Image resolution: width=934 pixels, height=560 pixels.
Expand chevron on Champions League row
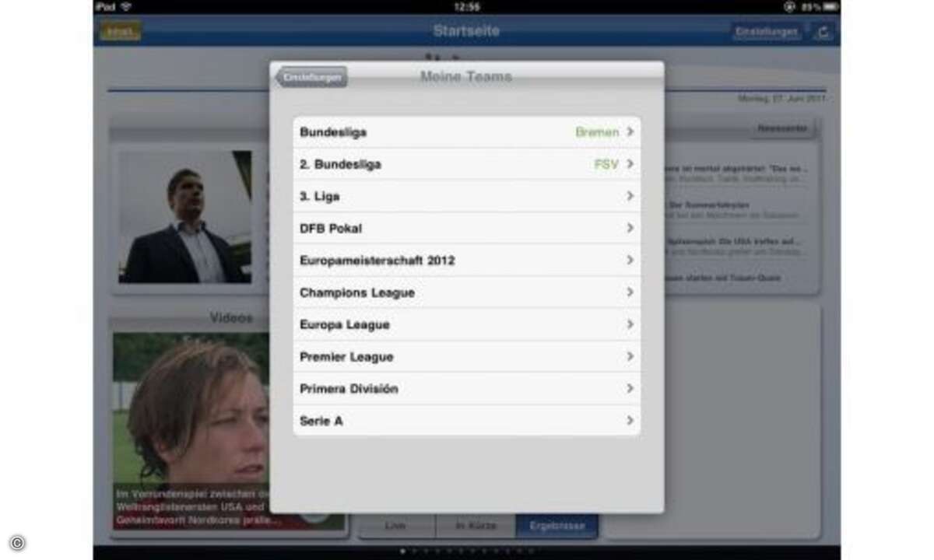(630, 292)
